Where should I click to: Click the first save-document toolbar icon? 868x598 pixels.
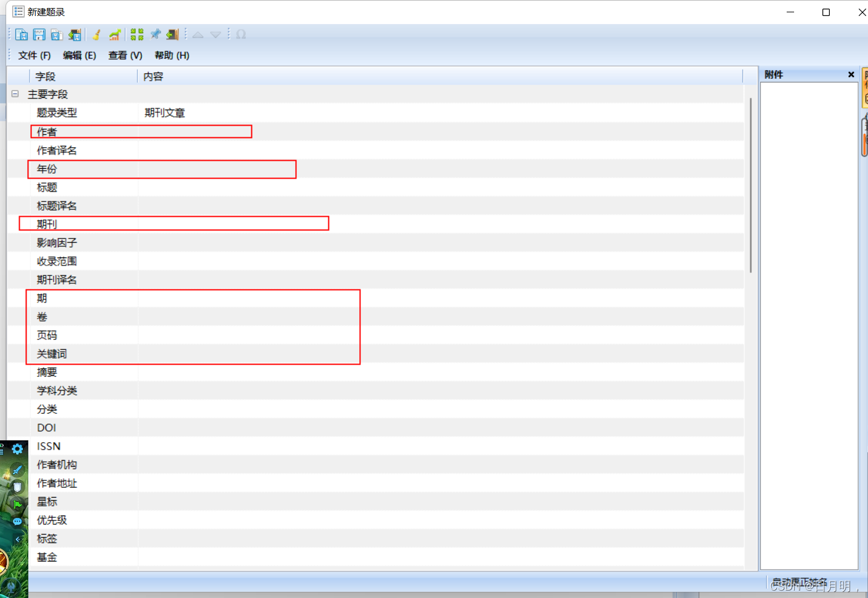(22, 34)
